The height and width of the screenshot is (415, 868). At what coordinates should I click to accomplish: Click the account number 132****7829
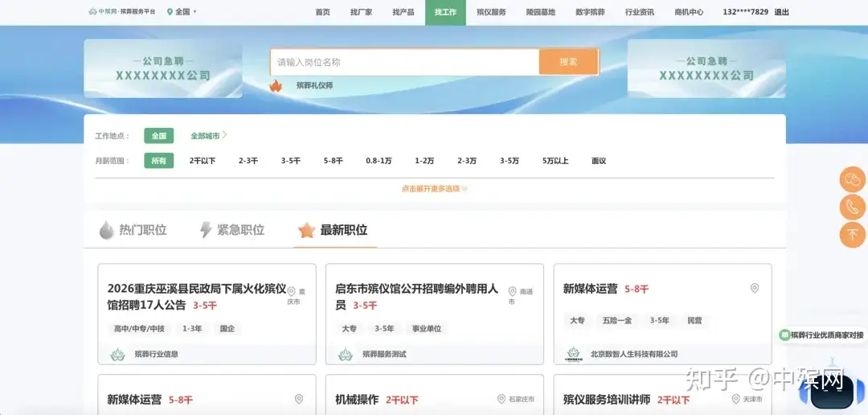tap(745, 12)
